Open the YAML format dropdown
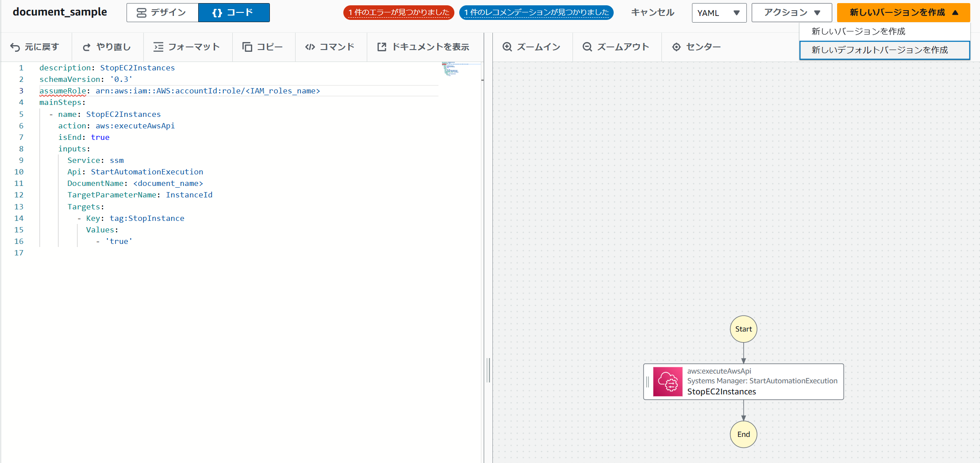This screenshot has width=980, height=463. (x=719, y=13)
